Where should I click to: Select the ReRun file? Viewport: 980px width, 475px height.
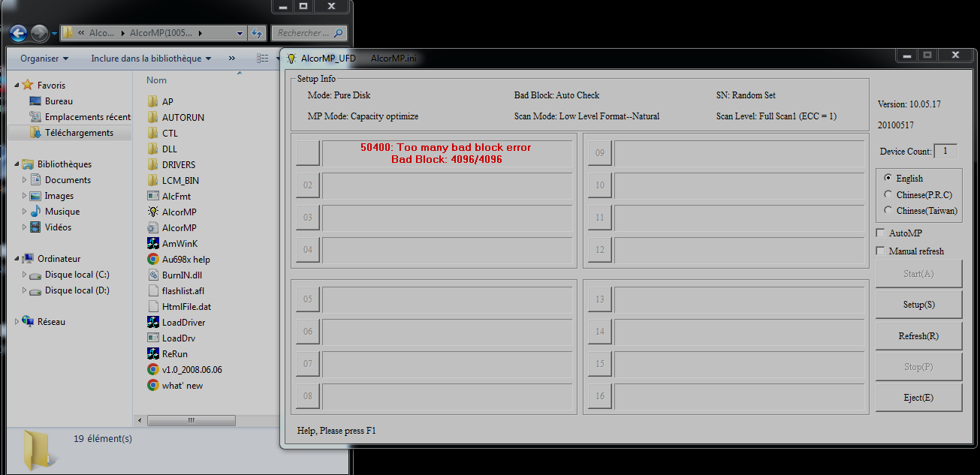pyautogui.click(x=167, y=353)
